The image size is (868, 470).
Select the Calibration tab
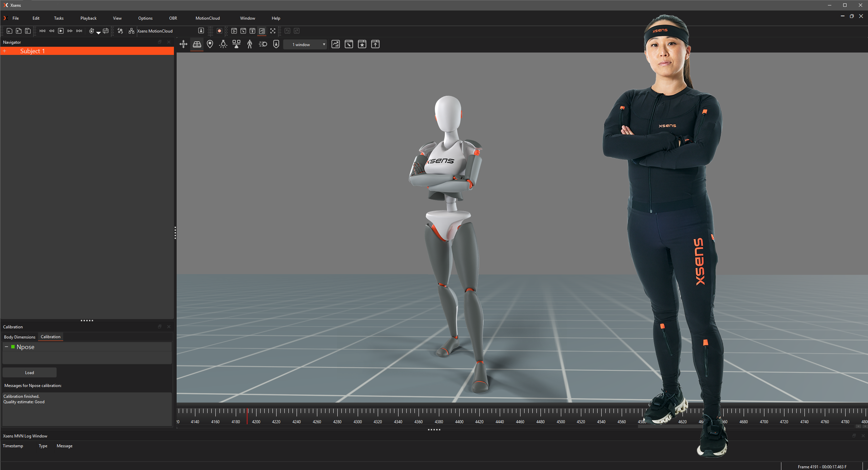tap(51, 337)
